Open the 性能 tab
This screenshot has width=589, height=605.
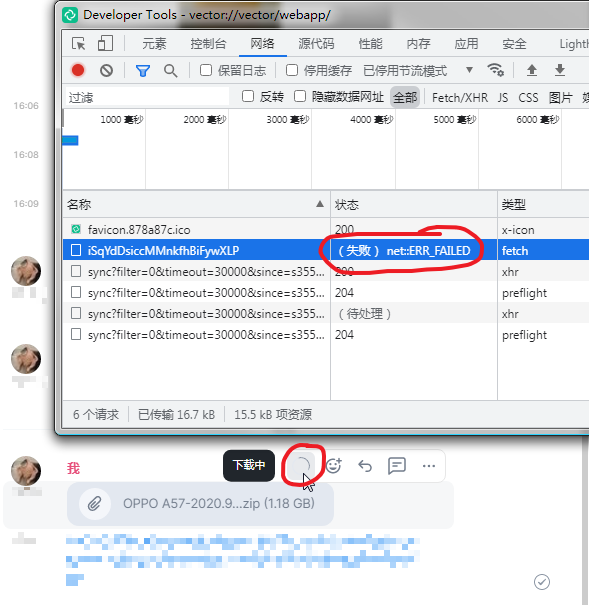[x=370, y=44]
